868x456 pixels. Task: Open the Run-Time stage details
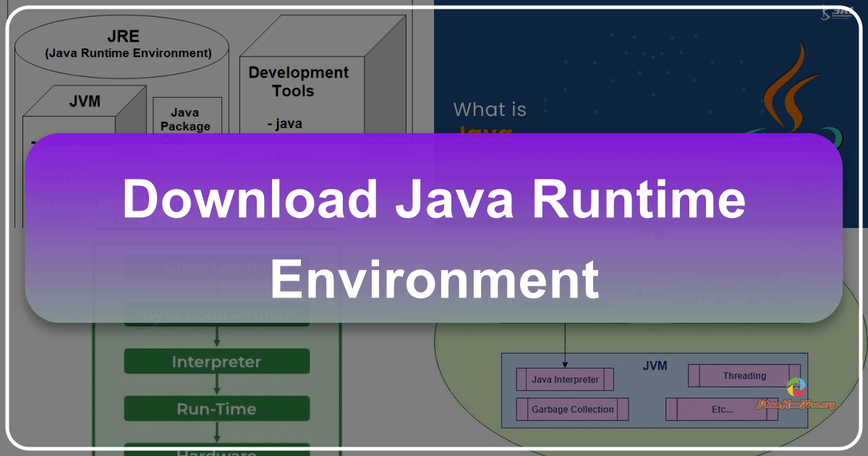216,408
